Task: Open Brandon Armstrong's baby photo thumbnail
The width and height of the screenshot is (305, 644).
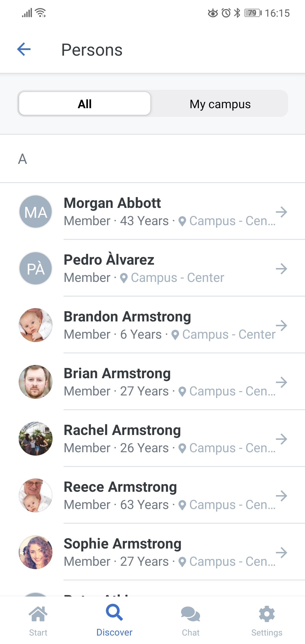Action: pos(36,325)
